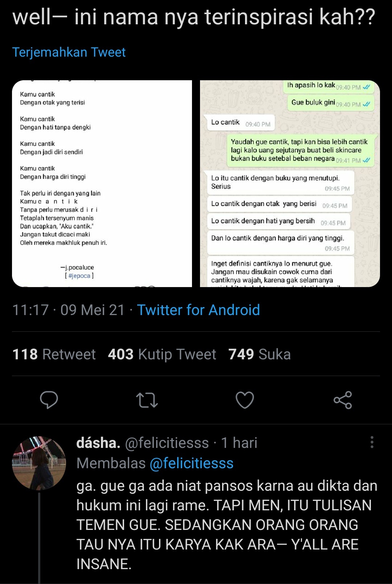
Task: Click Terjemahkan Tweet link
Action: [69, 52]
